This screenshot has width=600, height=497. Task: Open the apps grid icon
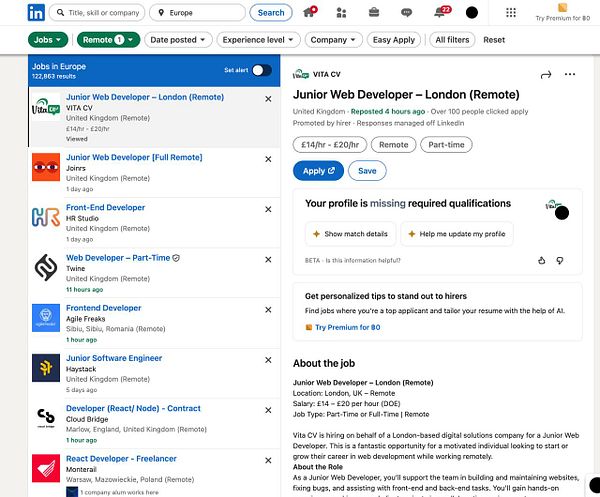tap(511, 13)
